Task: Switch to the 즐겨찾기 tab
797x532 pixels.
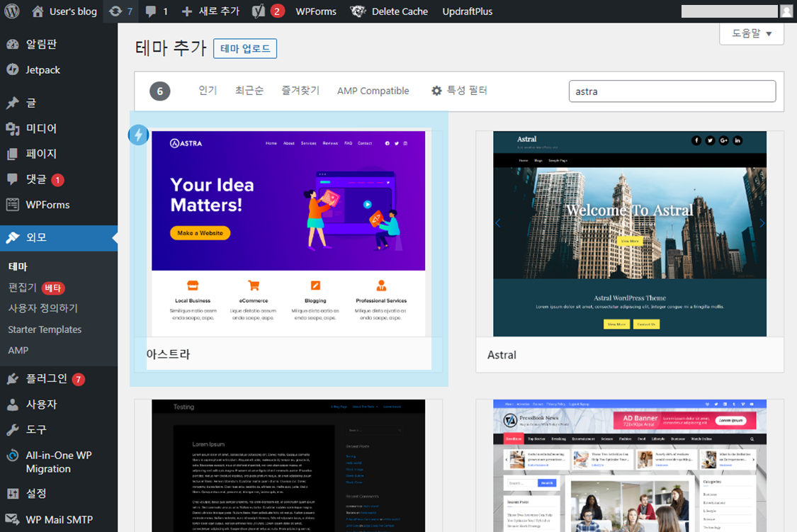Action: click(x=300, y=91)
